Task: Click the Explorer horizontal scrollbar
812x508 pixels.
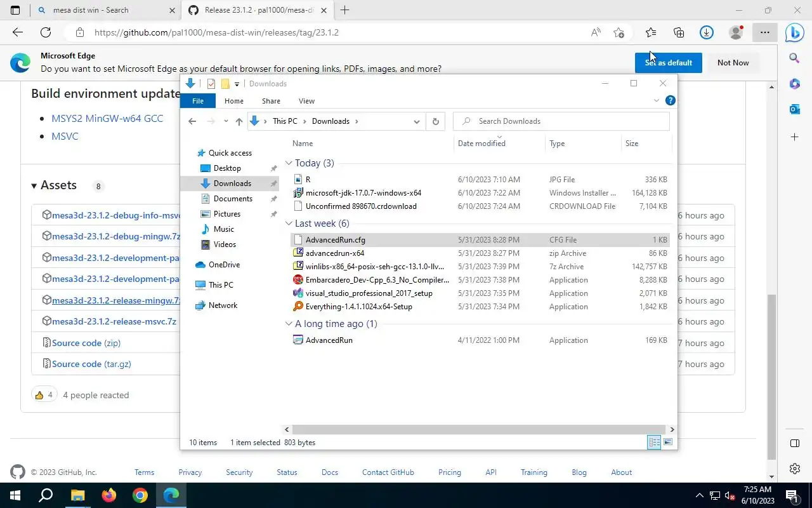Action: [479, 430]
